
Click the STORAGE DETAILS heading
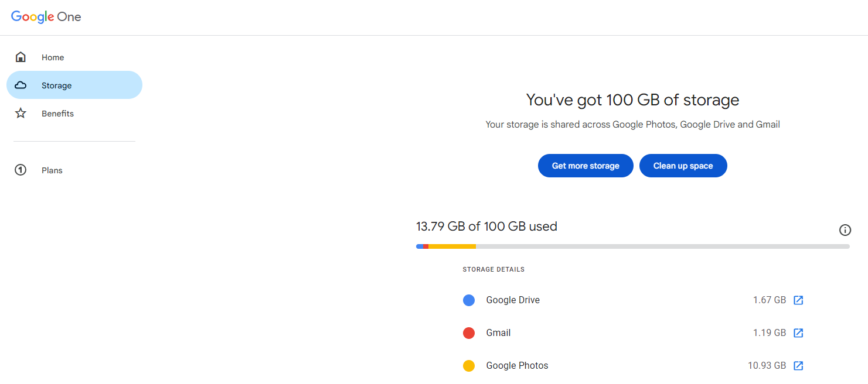click(493, 270)
